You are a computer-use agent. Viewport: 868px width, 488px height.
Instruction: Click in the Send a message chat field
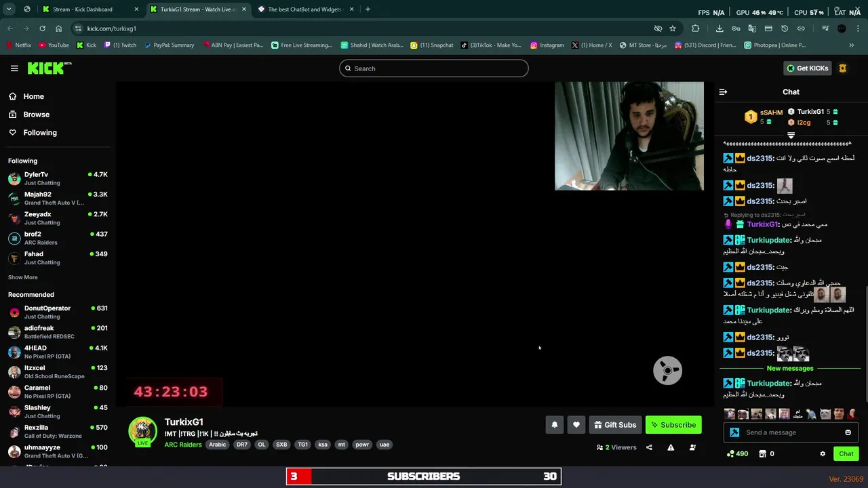(792, 432)
